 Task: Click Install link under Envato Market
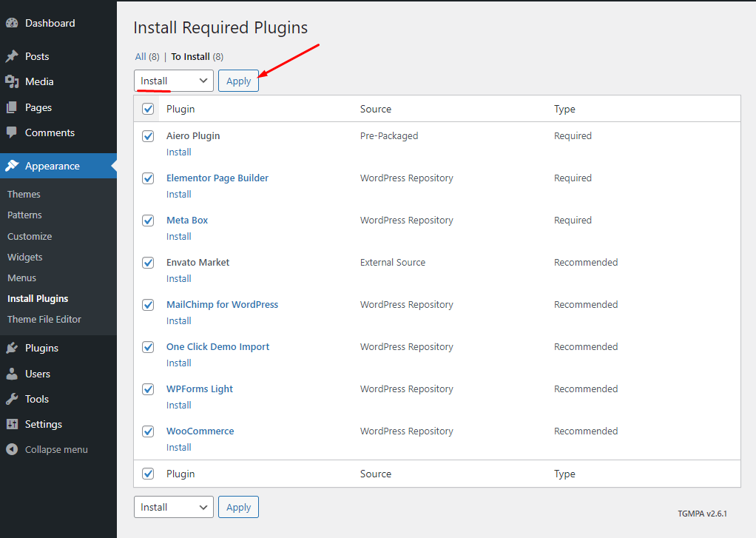tap(179, 279)
